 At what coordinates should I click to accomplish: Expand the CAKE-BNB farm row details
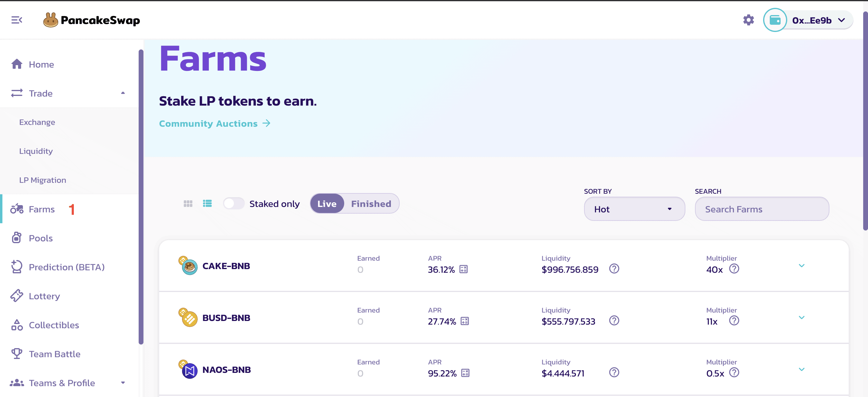(802, 266)
